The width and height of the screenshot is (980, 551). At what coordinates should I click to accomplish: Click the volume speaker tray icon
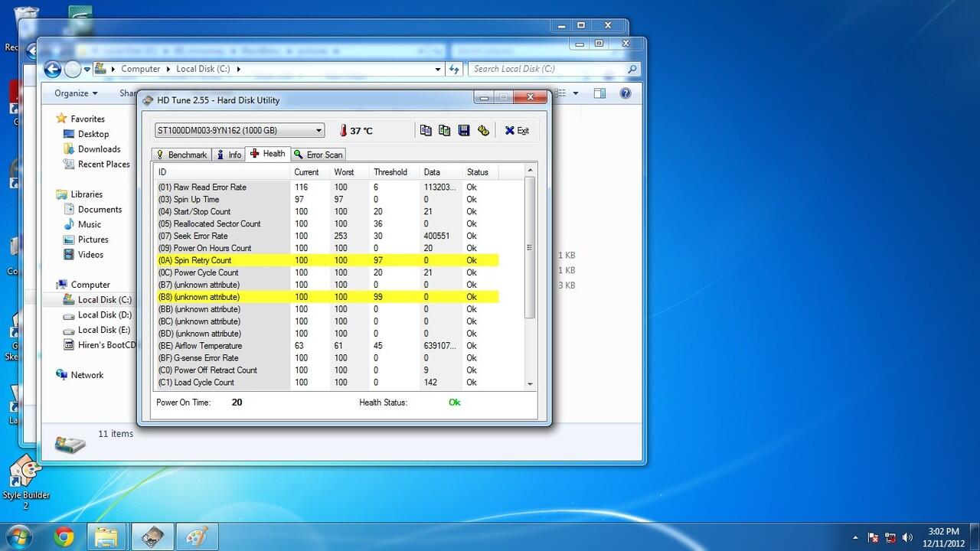tap(908, 537)
